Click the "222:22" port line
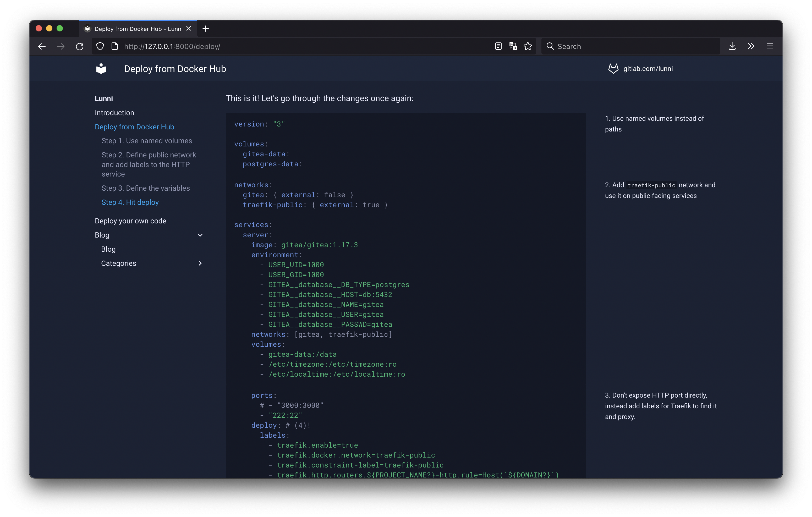The width and height of the screenshot is (812, 517). [281, 415]
